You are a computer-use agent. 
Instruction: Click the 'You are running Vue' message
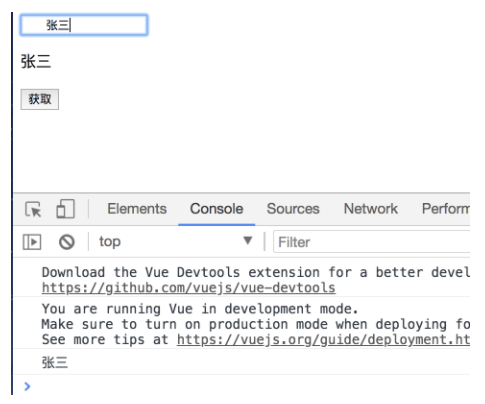[x=200, y=309]
